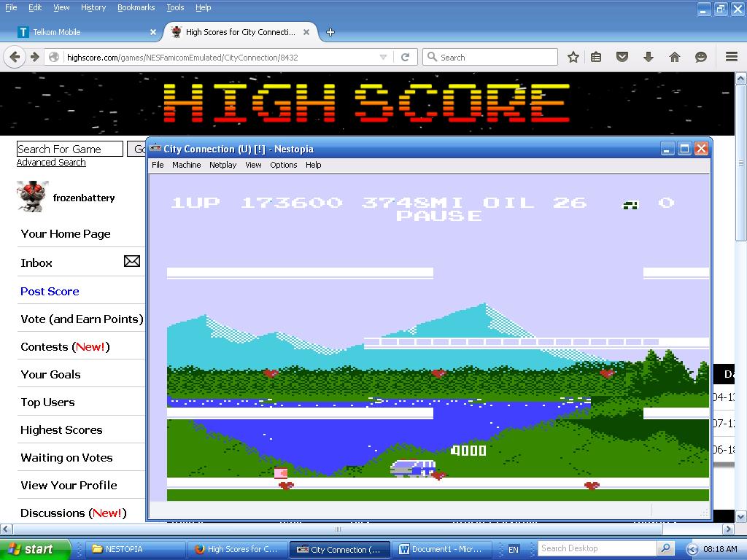Open Your Goals link

(x=50, y=374)
